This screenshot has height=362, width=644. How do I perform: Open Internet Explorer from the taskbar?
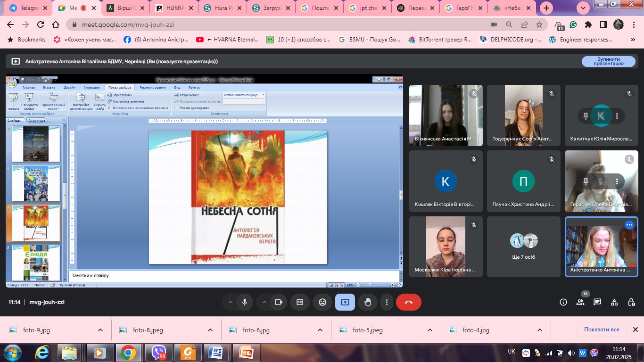coord(41,352)
